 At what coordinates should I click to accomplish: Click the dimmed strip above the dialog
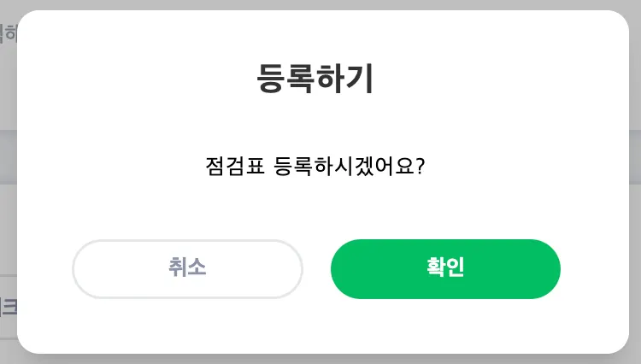click(x=316, y=4)
